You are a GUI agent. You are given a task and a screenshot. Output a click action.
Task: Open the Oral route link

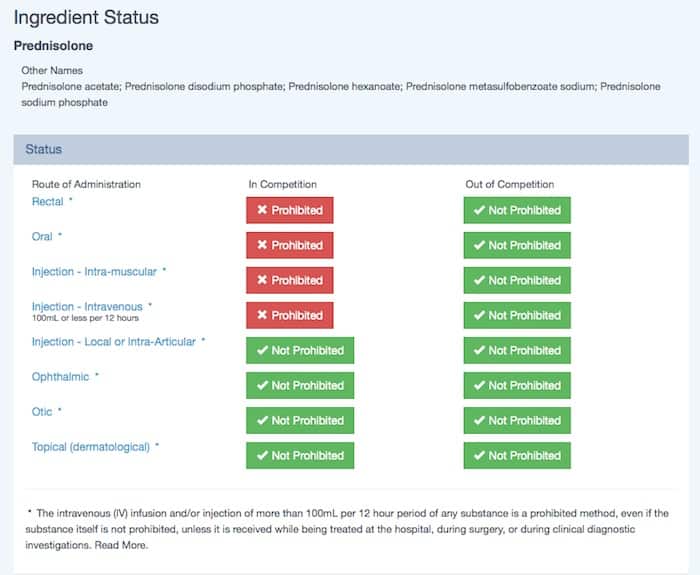pos(42,237)
